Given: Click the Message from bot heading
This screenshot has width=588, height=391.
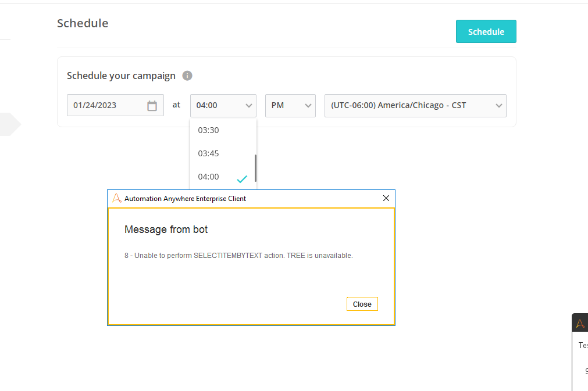Looking at the screenshot, I should pyautogui.click(x=166, y=229).
